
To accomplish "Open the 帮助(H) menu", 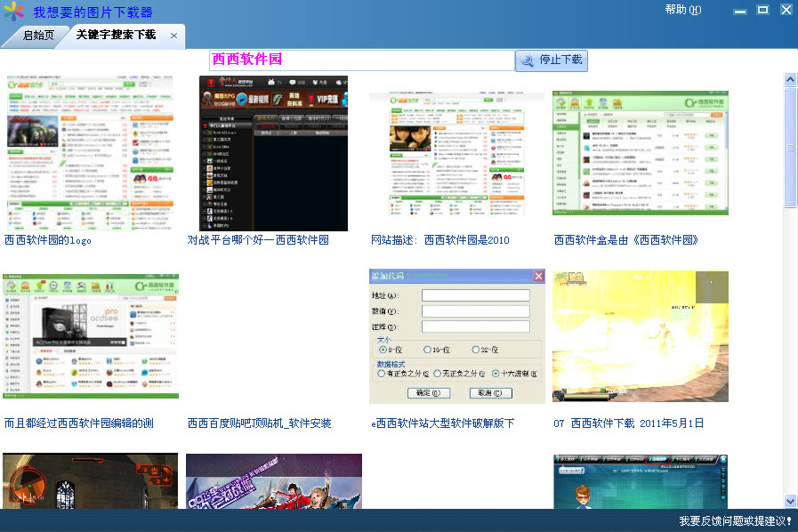I will 682,10.
